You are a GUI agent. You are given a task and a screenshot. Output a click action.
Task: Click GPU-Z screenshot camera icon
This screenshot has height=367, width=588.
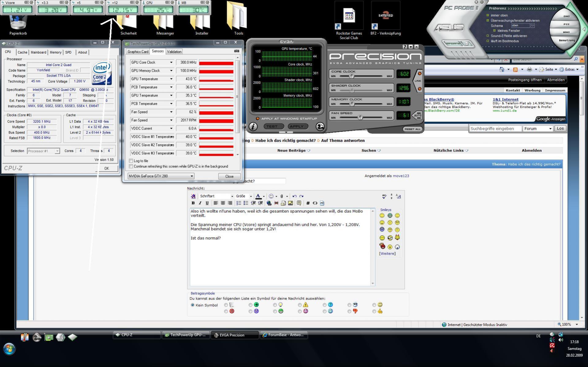pyautogui.click(x=237, y=51)
